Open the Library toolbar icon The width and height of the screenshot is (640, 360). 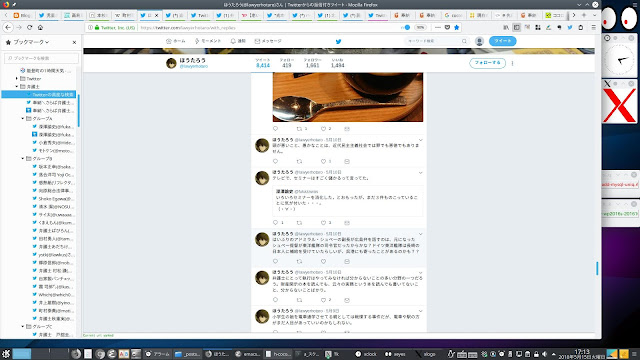click(506, 27)
